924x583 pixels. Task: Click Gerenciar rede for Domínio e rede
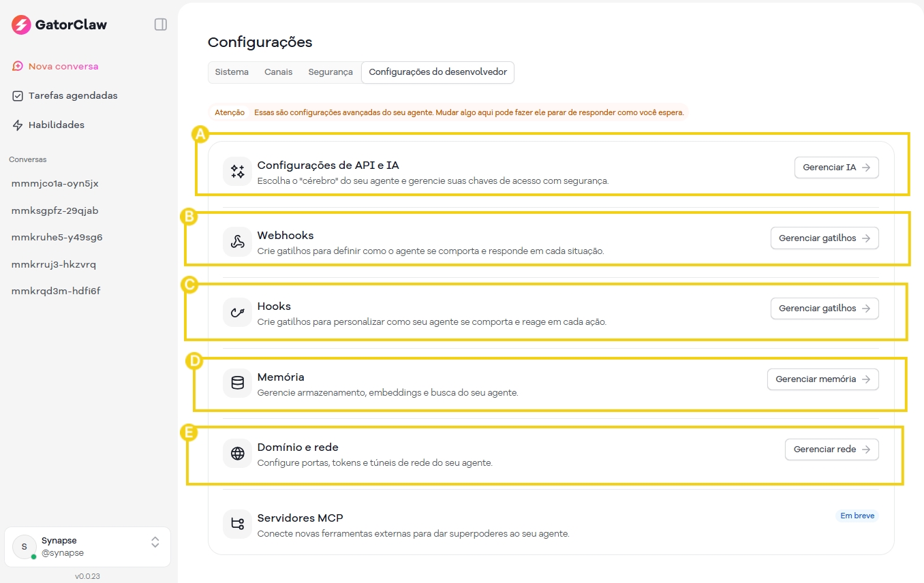831,449
